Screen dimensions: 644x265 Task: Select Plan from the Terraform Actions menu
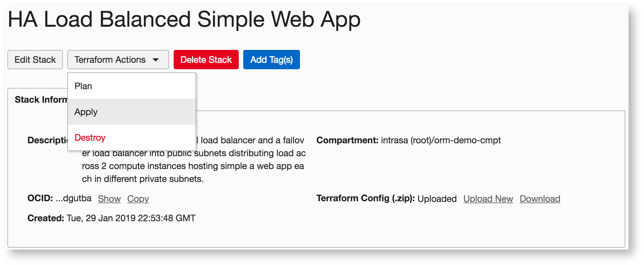pos(83,86)
